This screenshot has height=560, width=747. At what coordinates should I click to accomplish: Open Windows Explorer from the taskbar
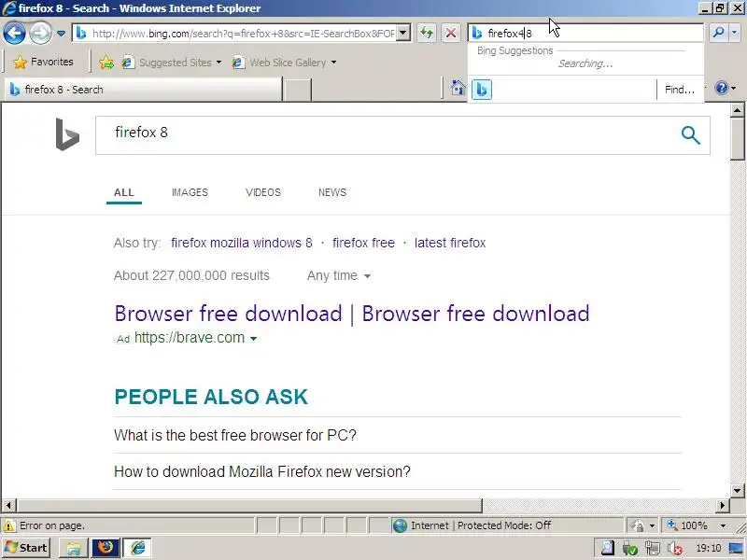pyautogui.click(x=74, y=548)
